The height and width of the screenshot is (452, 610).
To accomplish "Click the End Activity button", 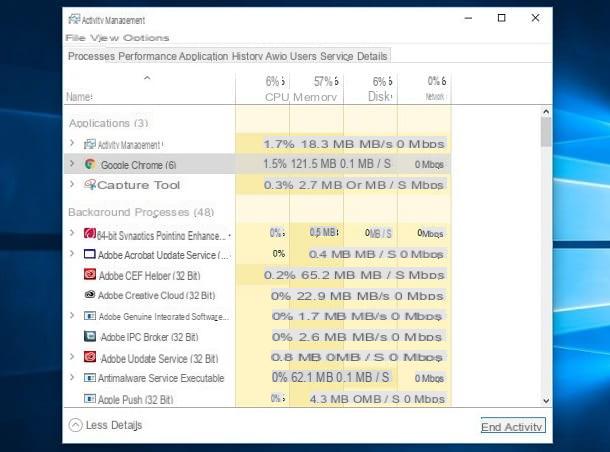I will point(513,426).
